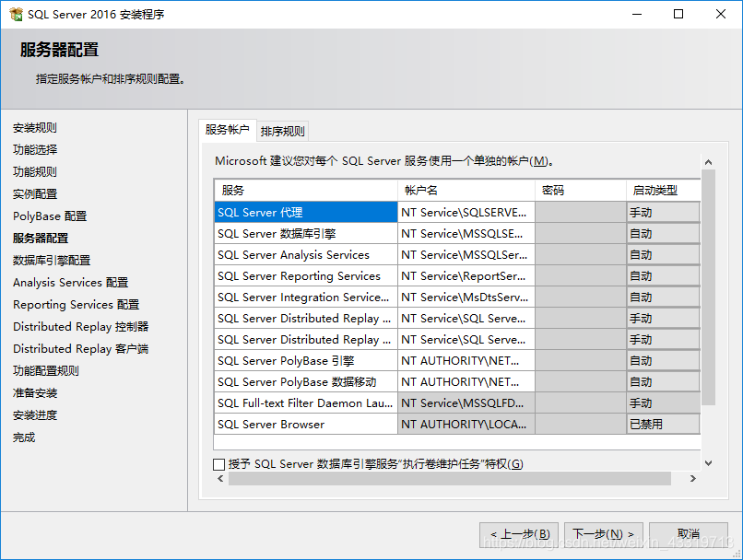Click 实例配置 in the steps list
The height and width of the screenshot is (560, 743).
coord(35,194)
